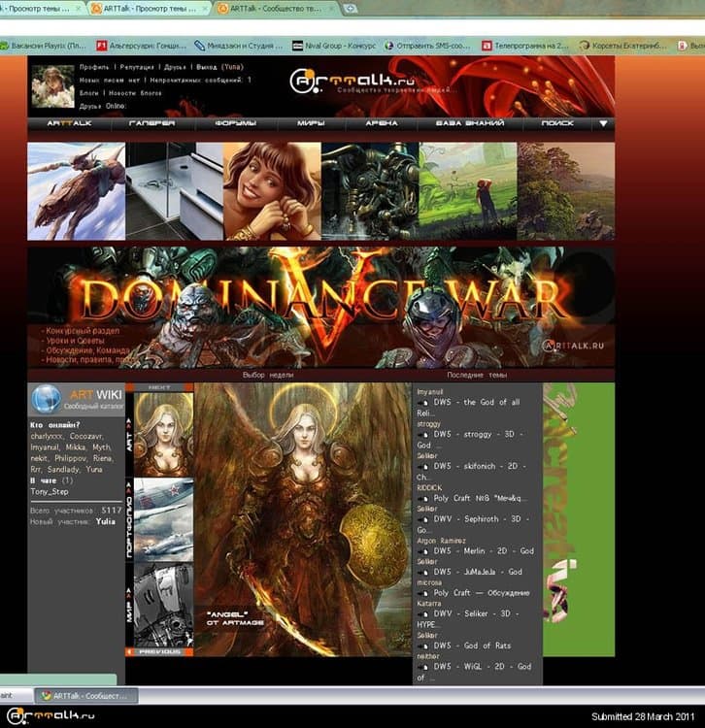Click chat user Tony_Step
This screenshot has width=705, height=728.
(50, 492)
